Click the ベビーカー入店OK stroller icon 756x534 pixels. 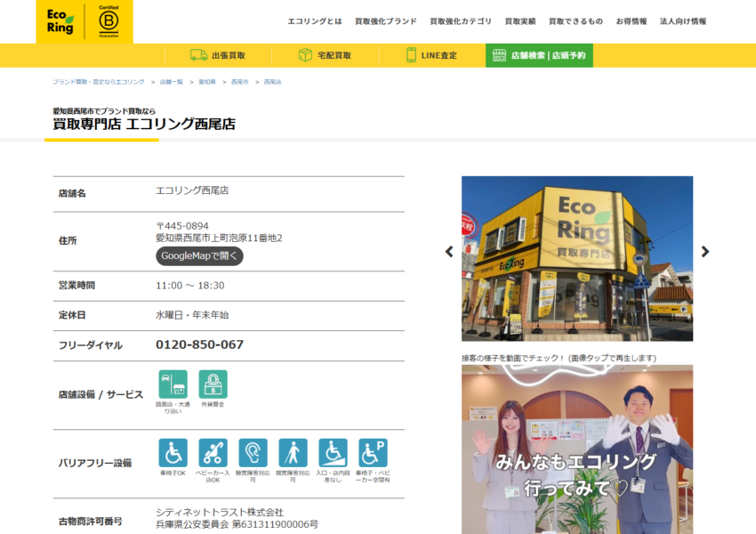pos(213,452)
